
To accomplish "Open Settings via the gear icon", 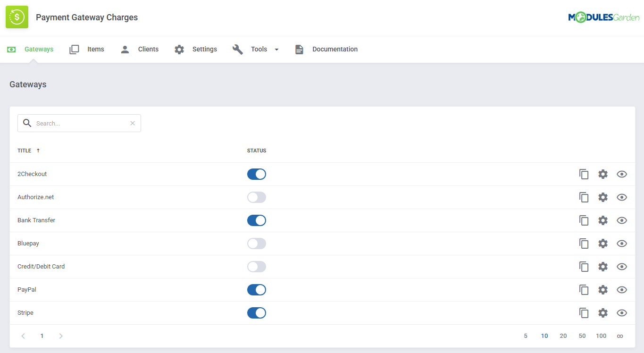I will pyautogui.click(x=179, y=49).
